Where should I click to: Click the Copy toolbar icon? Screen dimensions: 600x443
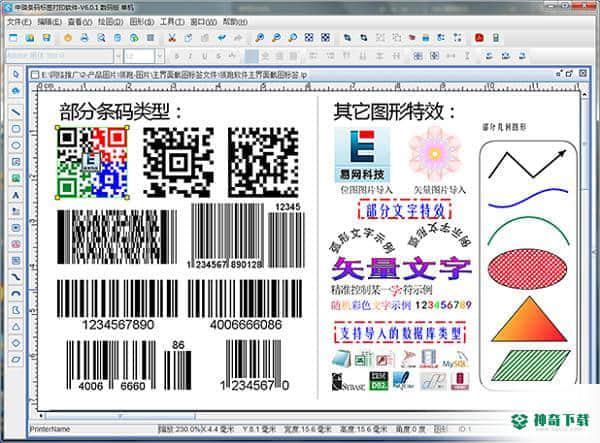click(188, 37)
